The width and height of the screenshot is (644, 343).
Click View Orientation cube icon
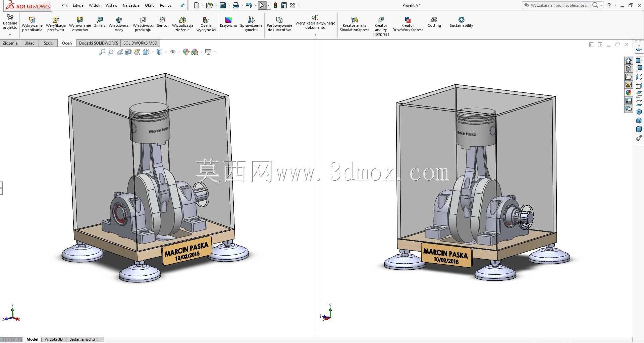pos(146,52)
